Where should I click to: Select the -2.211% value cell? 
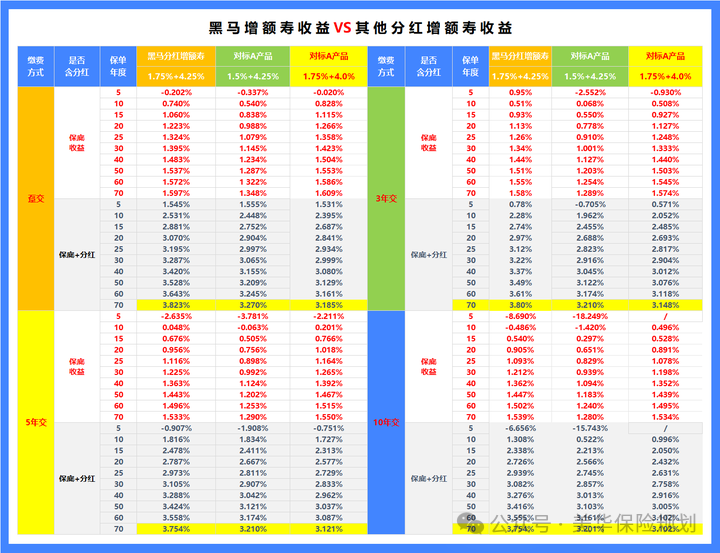328,315
